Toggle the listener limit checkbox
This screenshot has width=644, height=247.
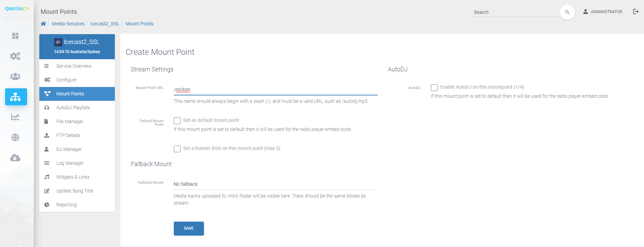click(x=177, y=149)
